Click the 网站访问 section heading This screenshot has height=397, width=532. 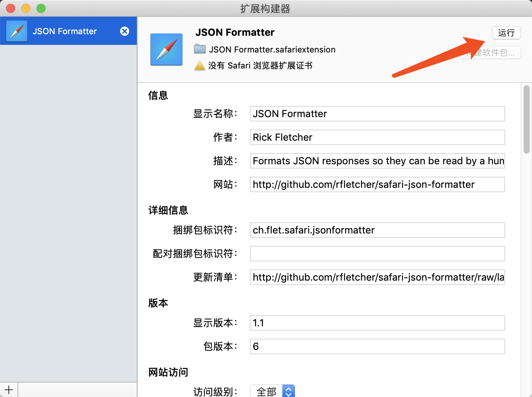pyautogui.click(x=168, y=372)
